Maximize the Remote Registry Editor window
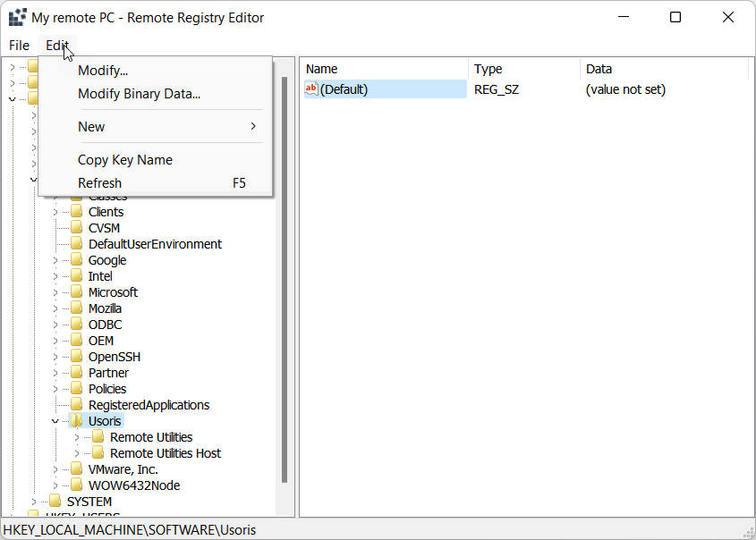 coord(675,17)
